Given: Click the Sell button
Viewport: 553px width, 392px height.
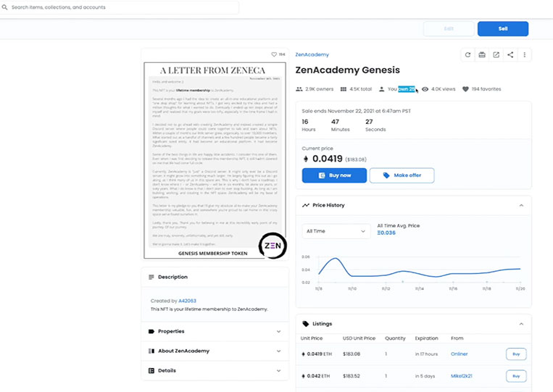Looking at the screenshot, I should point(503,29).
